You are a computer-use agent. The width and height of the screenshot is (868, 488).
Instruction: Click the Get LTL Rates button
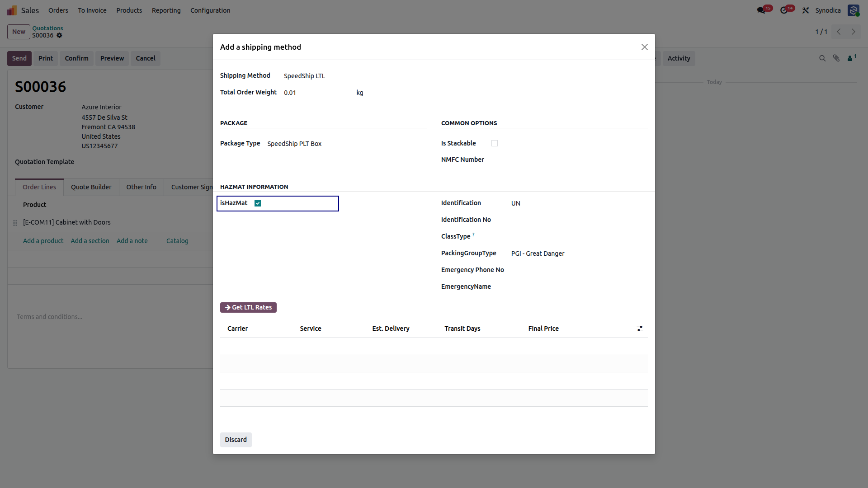(x=248, y=307)
